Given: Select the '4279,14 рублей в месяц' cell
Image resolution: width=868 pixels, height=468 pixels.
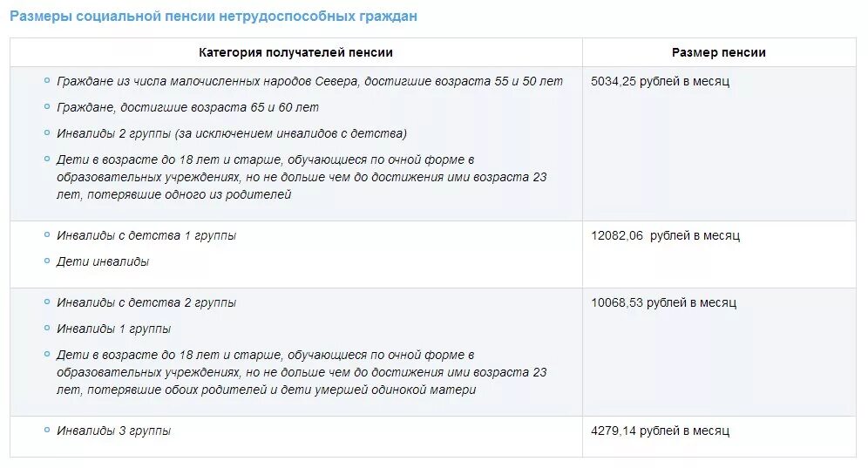Looking at the screenshot, I should 719,437.
